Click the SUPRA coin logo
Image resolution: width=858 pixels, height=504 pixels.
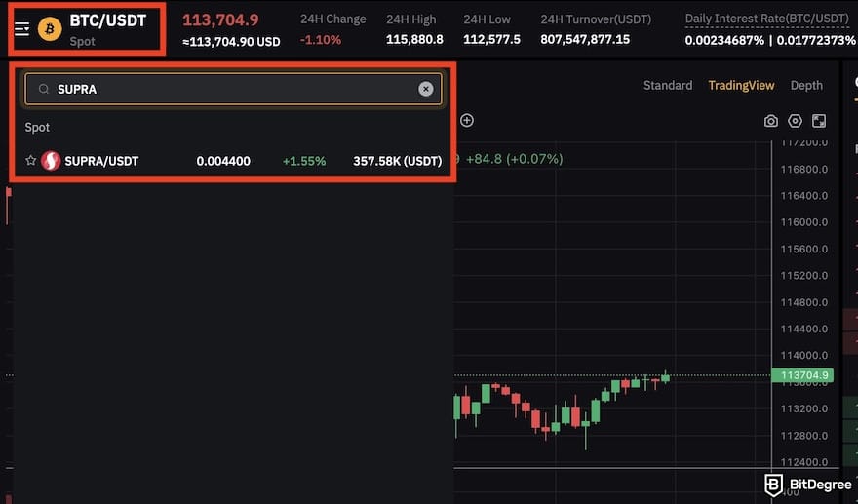coord(51,161)
